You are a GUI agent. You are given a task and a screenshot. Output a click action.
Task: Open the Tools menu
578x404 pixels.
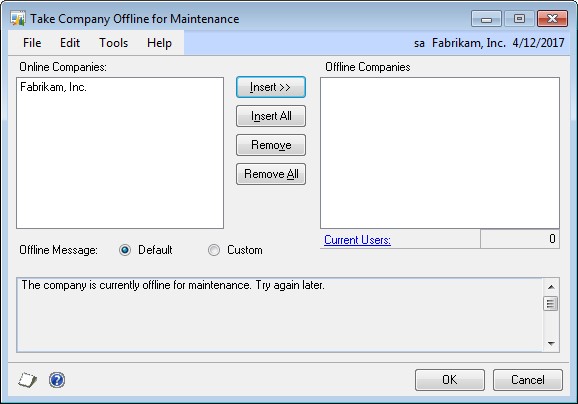point(114,43)
